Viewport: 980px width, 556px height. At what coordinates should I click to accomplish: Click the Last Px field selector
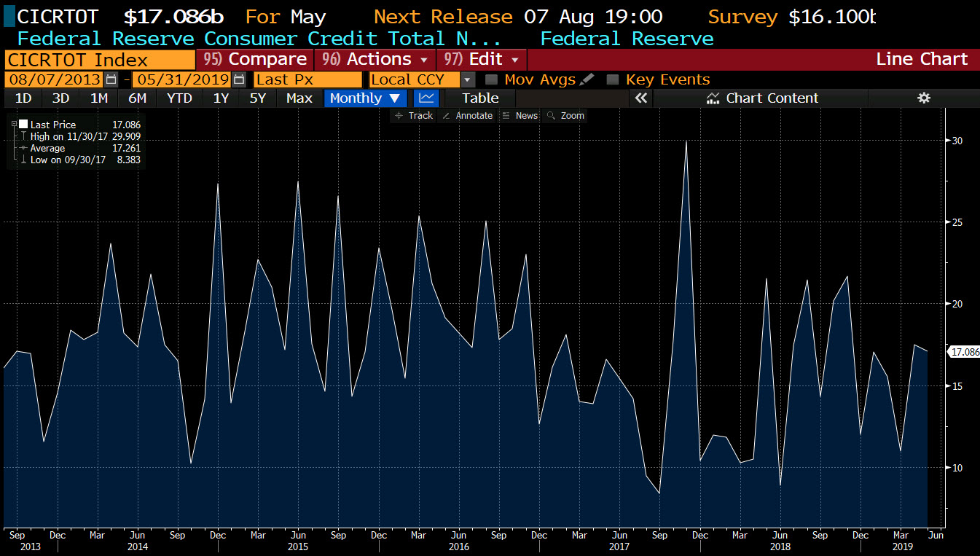pos(307,79)
